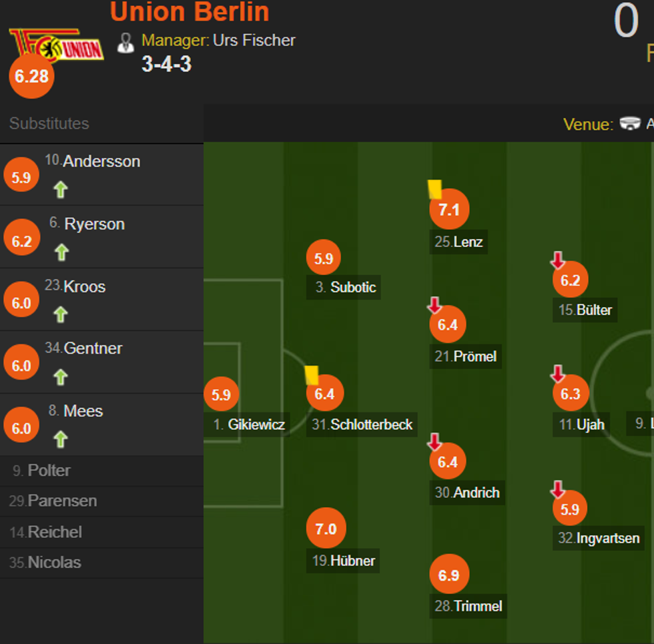Screen dimensions: 654x644
Task: Click the team average 6.28 rating badge
Action: point(31,76)
